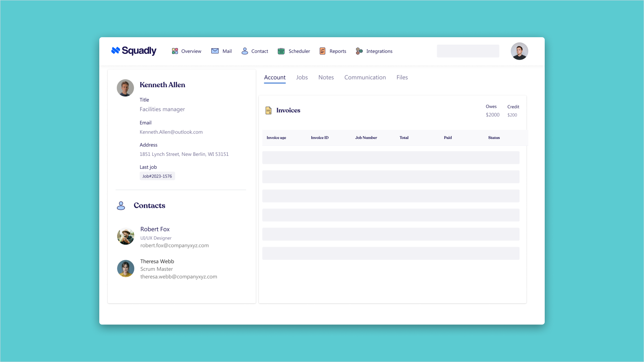
Task: Click the Invoices document icon
Action: (268, 110)
